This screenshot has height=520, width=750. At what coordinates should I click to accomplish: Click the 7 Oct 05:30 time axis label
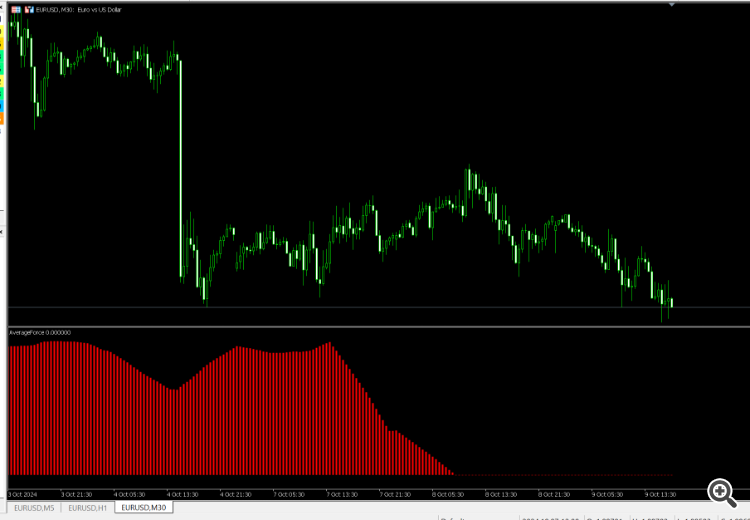click(x=289, y=494)
